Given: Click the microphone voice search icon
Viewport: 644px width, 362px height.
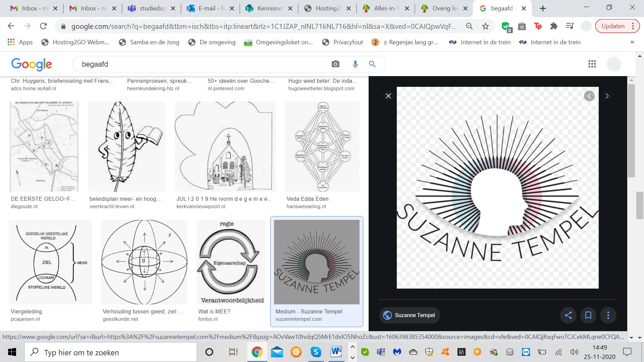Looking at the screenshot, I should pyautogui.click(x=355, y=64).
